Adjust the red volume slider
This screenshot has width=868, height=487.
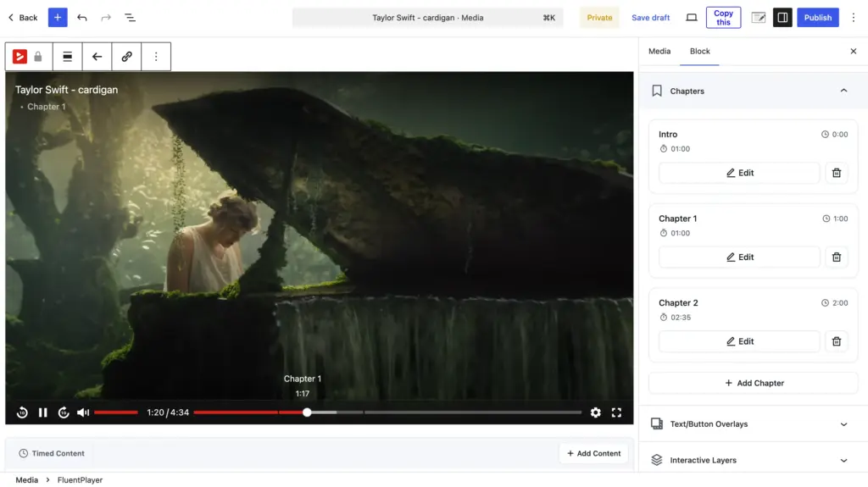115,412
